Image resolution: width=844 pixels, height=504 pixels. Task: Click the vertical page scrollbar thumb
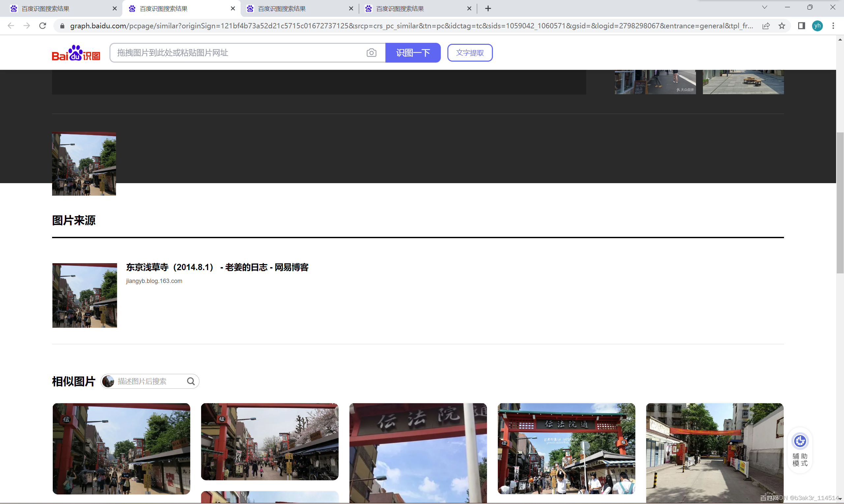[840, 203]
